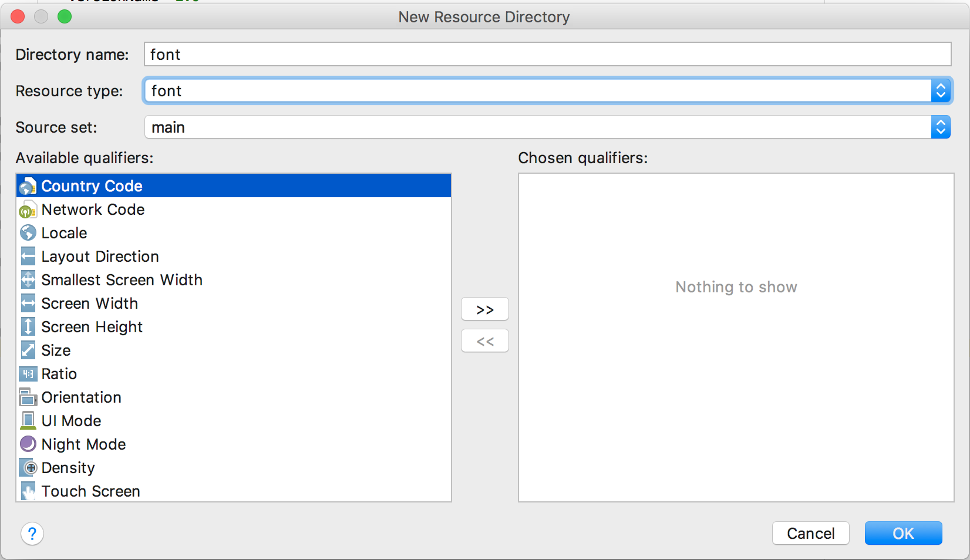Click the Ratio qualifier icon

[28, 373]
